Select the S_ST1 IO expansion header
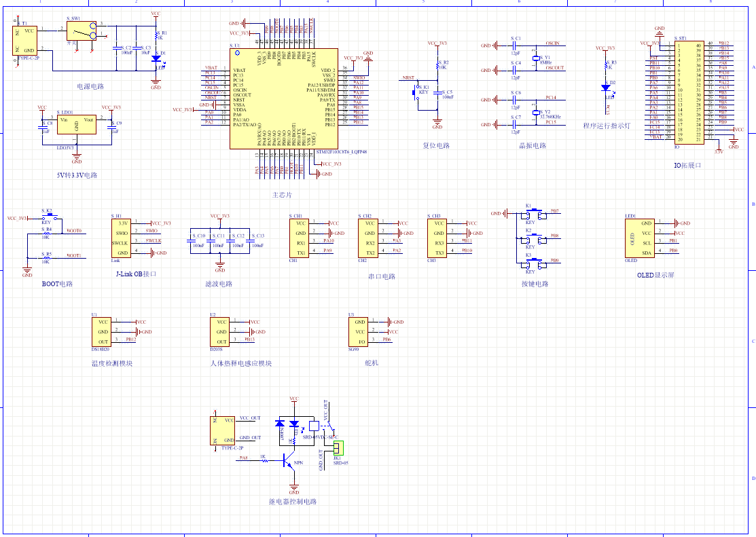Screen dimensions: 756x537 [x=689, y=92]
